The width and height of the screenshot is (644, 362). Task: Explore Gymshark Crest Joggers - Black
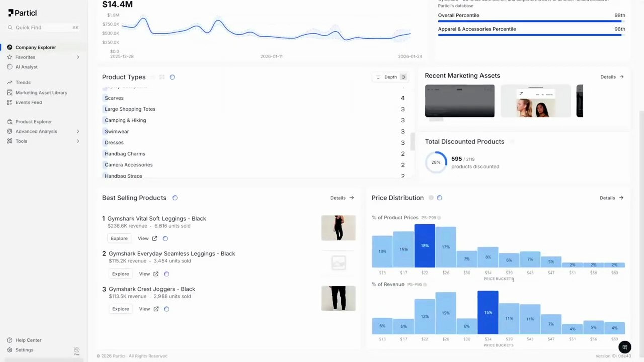click(x=120, y=309)
